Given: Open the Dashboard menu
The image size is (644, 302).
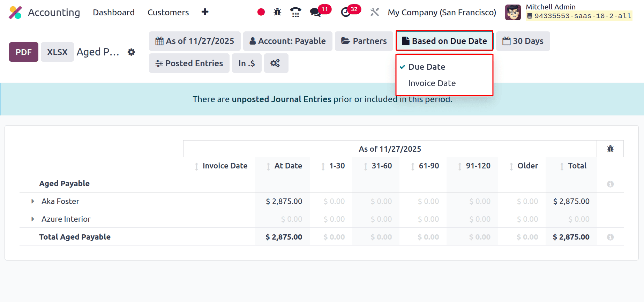Looking at the screenshot, I should [114, 12].
